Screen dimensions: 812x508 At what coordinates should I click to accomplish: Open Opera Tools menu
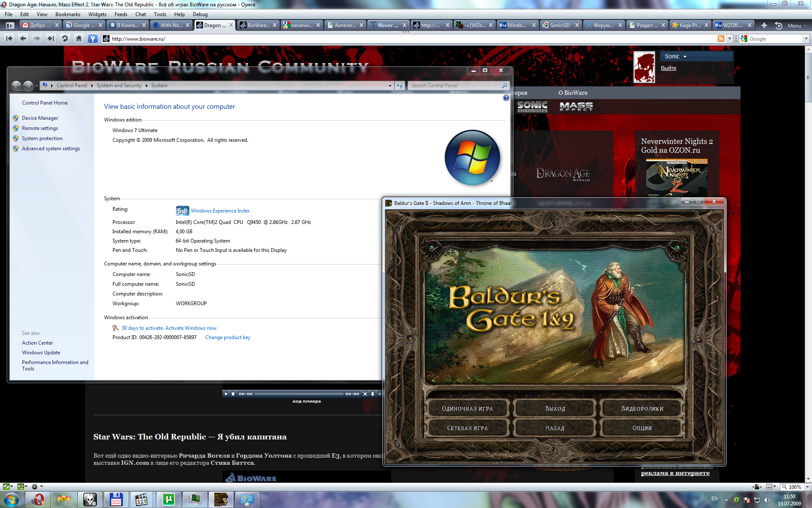pos(160,14)
